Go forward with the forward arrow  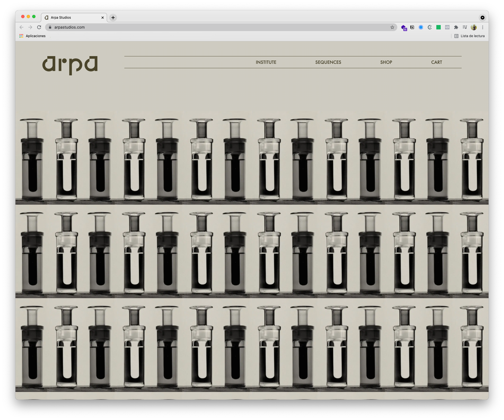pos(30,27)
